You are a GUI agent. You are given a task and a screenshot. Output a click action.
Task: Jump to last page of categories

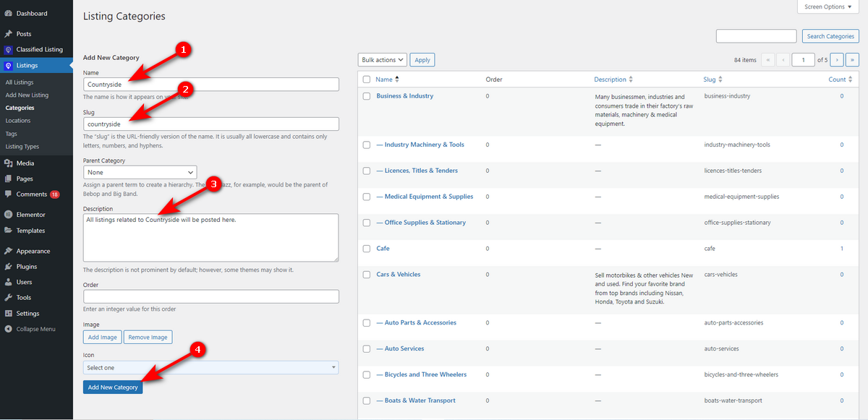(x=853, y=60)
